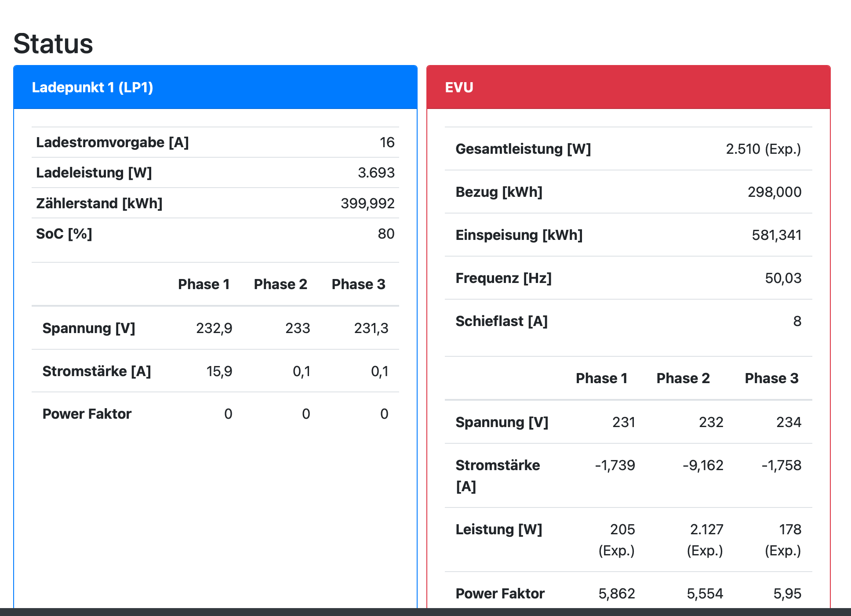851x616 pixels.
Task: Click the Phase 3 column header in EVU
Action: 771,378
